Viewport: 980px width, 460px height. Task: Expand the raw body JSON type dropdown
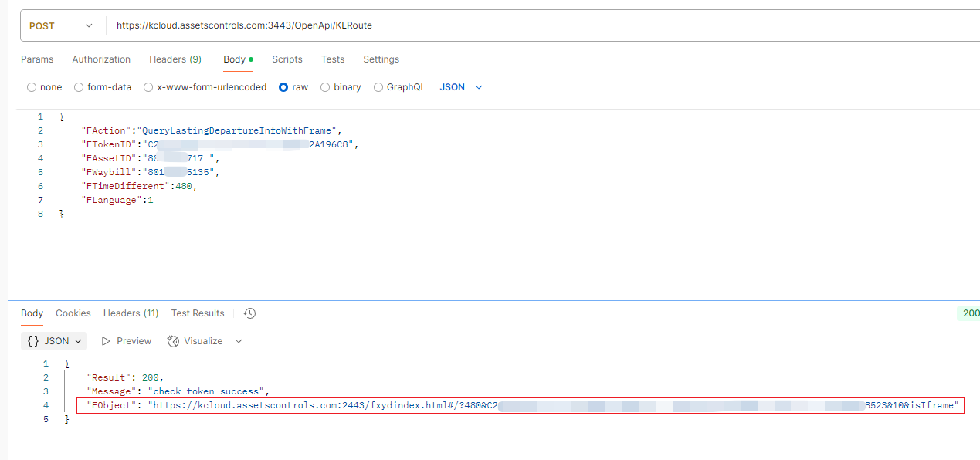point(461,87)
